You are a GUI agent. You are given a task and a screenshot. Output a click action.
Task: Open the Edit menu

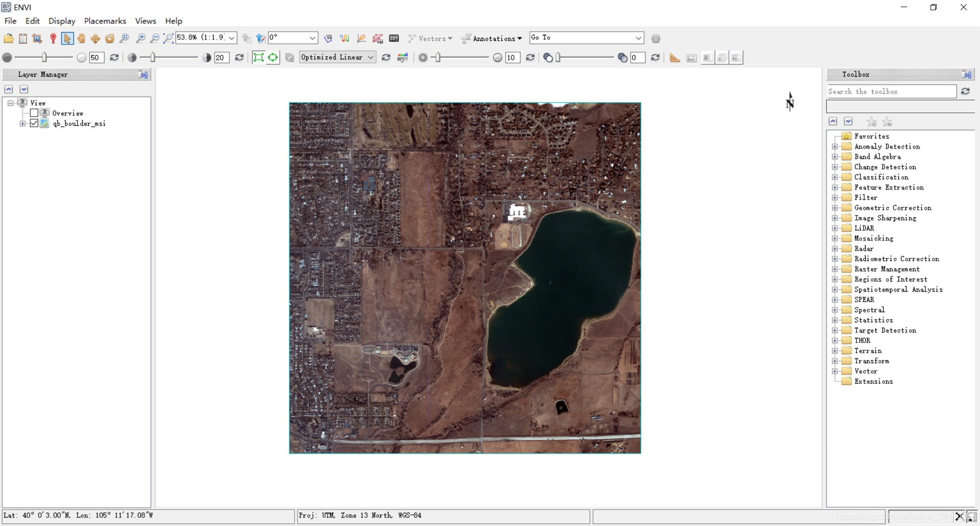coord(33,21)
